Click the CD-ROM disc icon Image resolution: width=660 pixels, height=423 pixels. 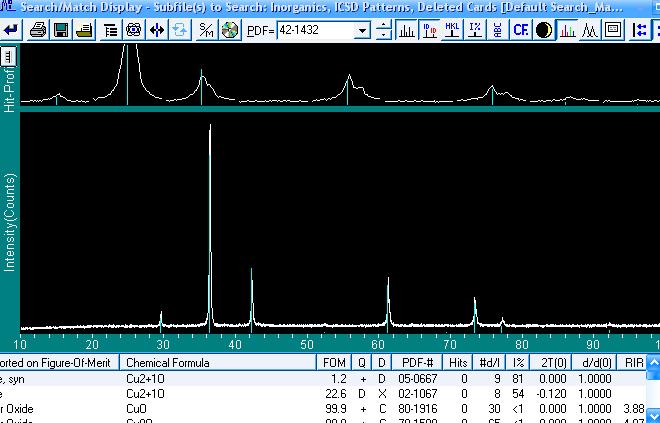point(230,30)
